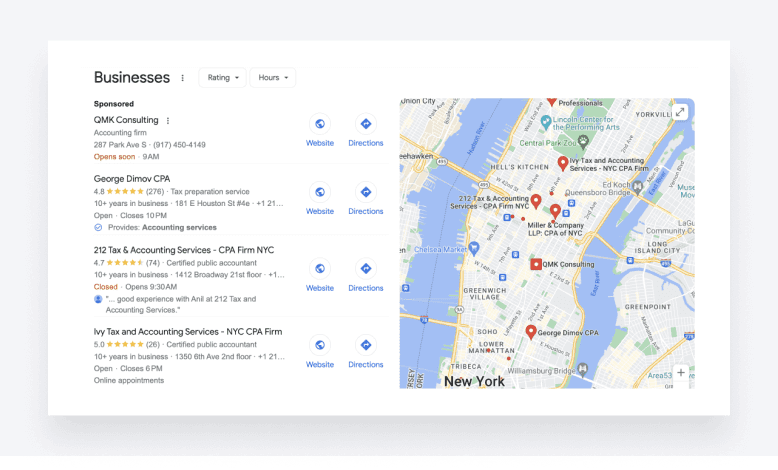The image size is (778, 470).
Task: Open the Businesses more options menu
Action: point(182,78)
